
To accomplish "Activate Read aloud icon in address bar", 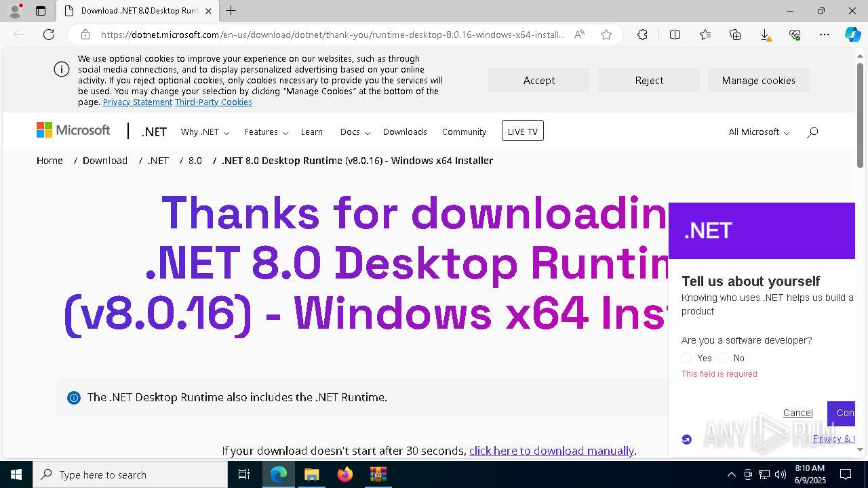I will point(579,35).
